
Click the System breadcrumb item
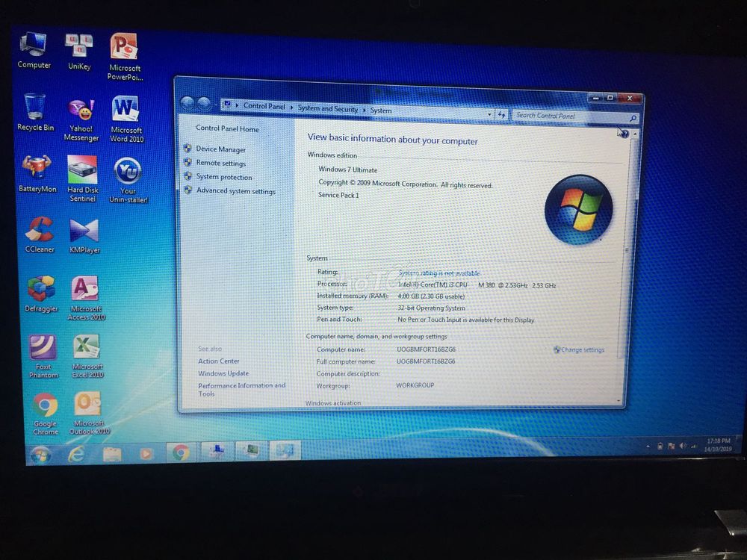381,111
